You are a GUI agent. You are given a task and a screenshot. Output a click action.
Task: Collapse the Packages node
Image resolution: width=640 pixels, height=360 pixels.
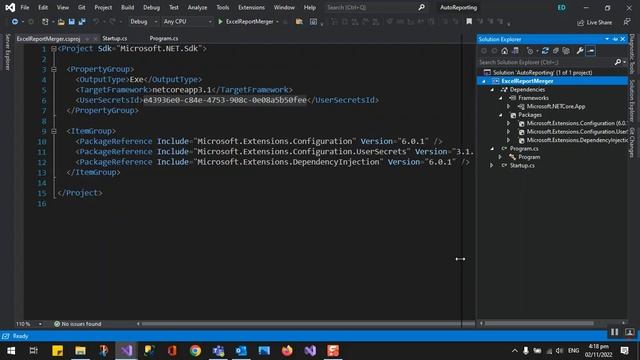coord(500,115)
